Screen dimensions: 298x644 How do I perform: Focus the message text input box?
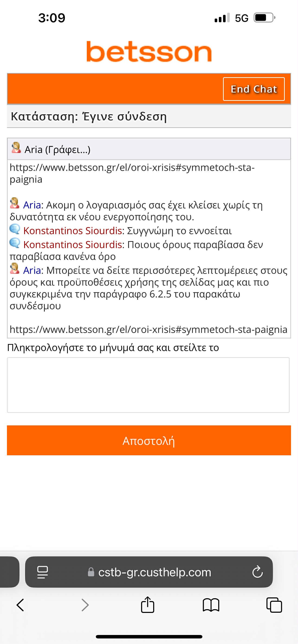coord(148,385)
